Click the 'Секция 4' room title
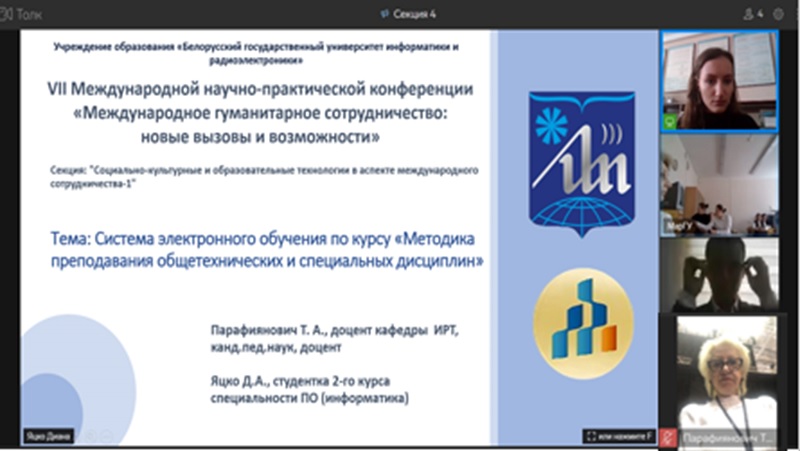 click(x=409, y=14)
